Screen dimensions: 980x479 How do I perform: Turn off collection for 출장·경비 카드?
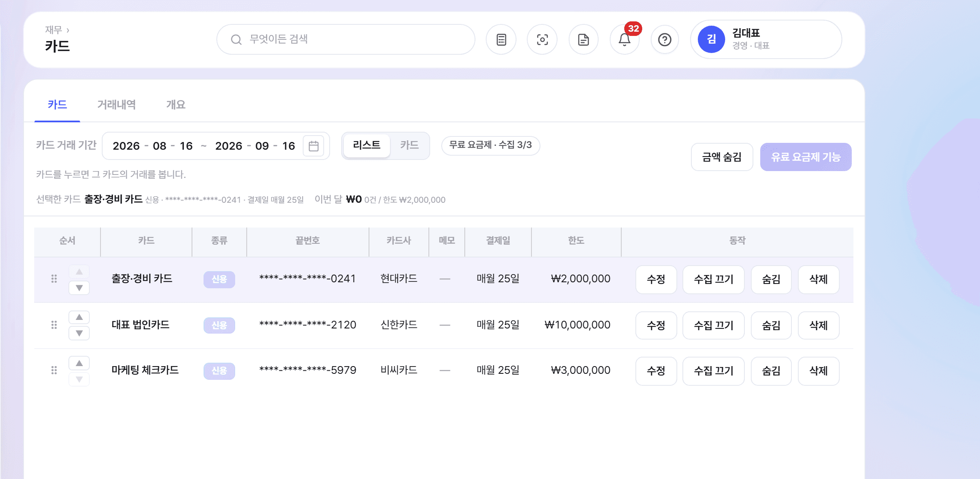point(714,280)
